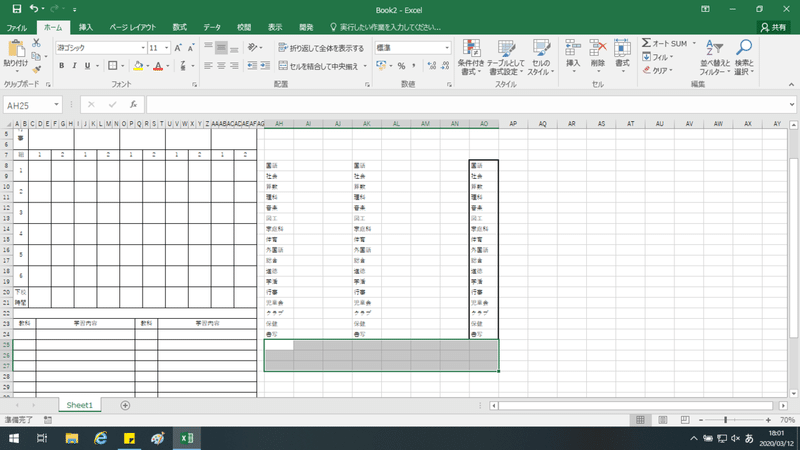
Task: Open the File tab
Action: (17, 28)
